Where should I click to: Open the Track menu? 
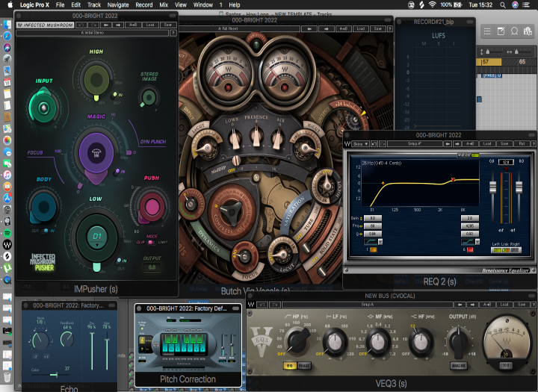93,4
